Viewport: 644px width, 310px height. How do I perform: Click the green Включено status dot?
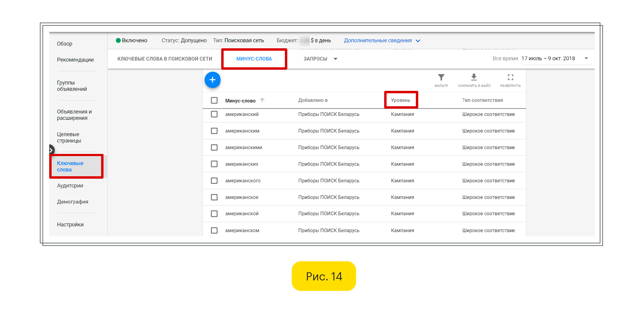pyautogui.click(x=118, y=40)
